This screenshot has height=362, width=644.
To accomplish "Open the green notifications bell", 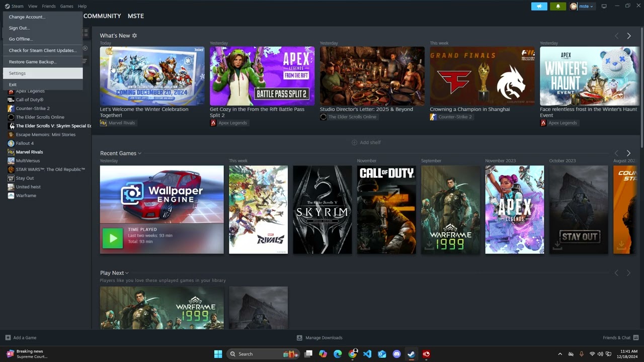I will click(558, 6).
